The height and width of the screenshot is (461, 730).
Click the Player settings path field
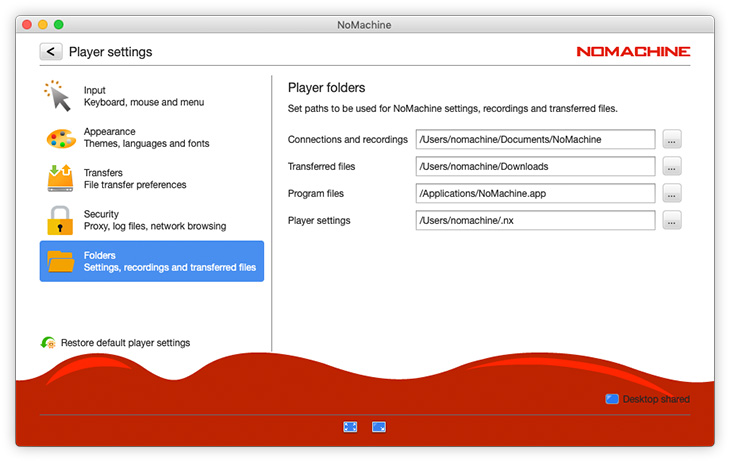coord(535,220)
